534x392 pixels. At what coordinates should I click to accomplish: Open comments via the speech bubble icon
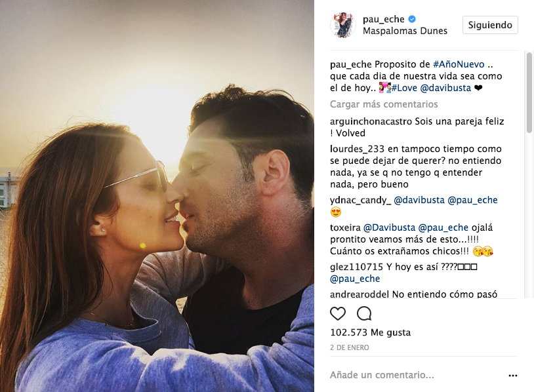[363, 313]
